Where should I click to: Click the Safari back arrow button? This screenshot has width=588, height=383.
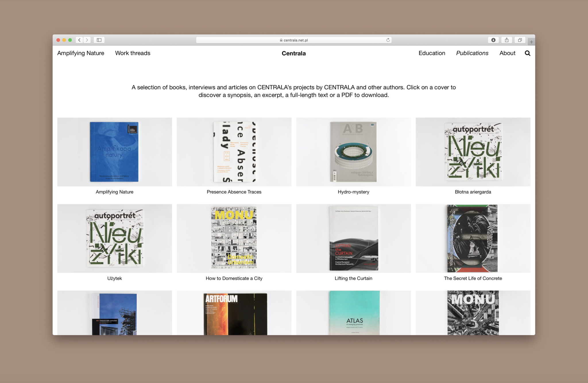tap(80, 40)
